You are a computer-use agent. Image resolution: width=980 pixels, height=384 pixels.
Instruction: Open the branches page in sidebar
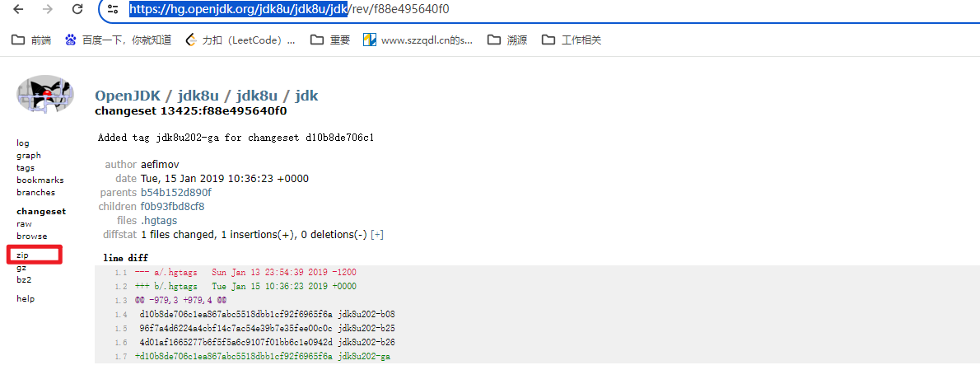[x=35, y=193]
